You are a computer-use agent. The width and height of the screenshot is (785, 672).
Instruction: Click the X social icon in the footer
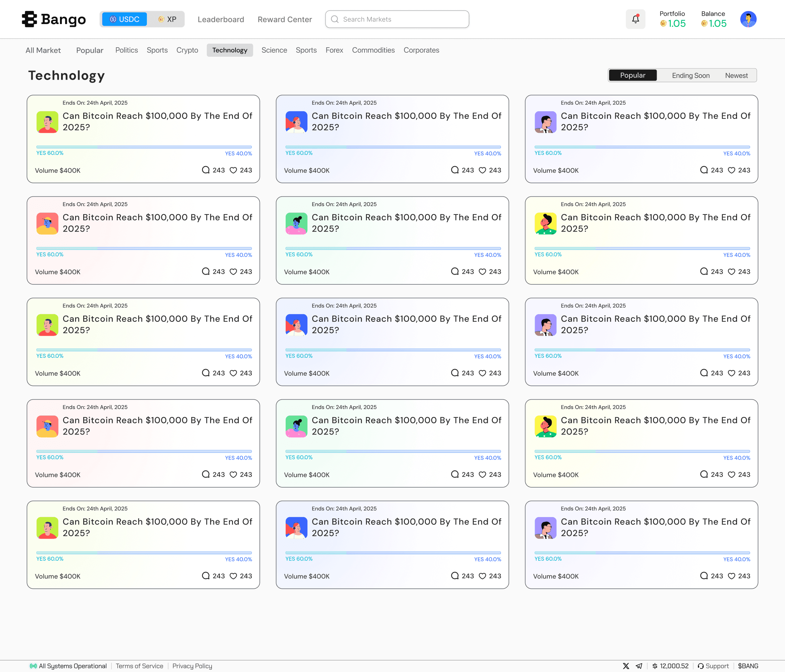(x=626, y=666)
